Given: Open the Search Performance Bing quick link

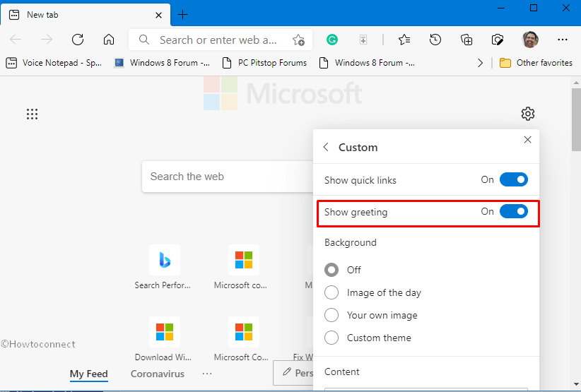Looking at the screenshot, I should (x=163, y=267).
